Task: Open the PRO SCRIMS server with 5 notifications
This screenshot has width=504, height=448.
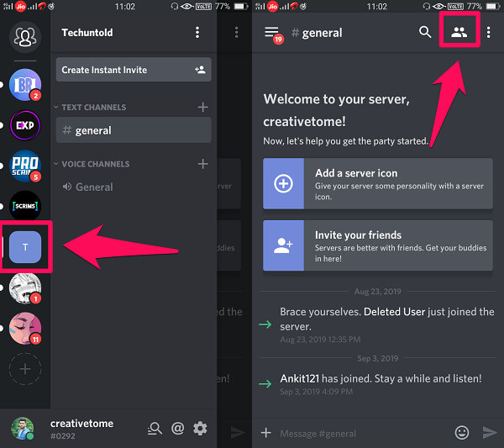Action: click(25, 166)
